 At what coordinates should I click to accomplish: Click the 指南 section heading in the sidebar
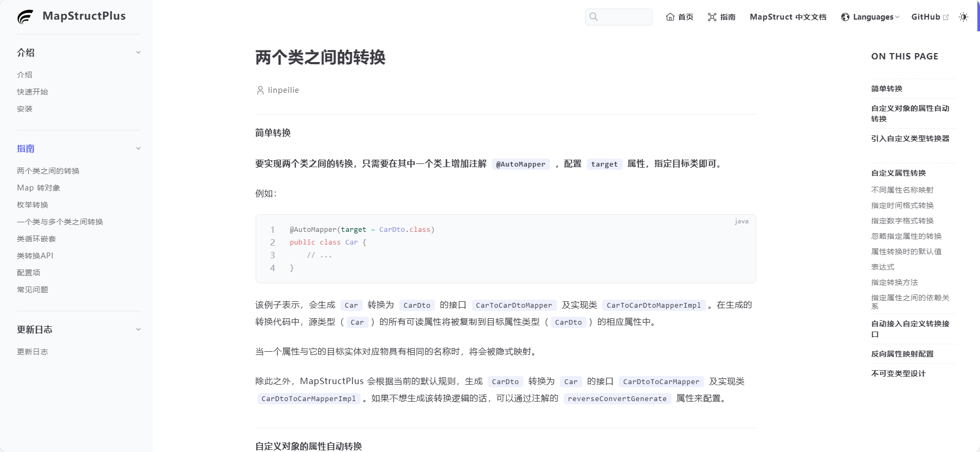click(26, 149)
